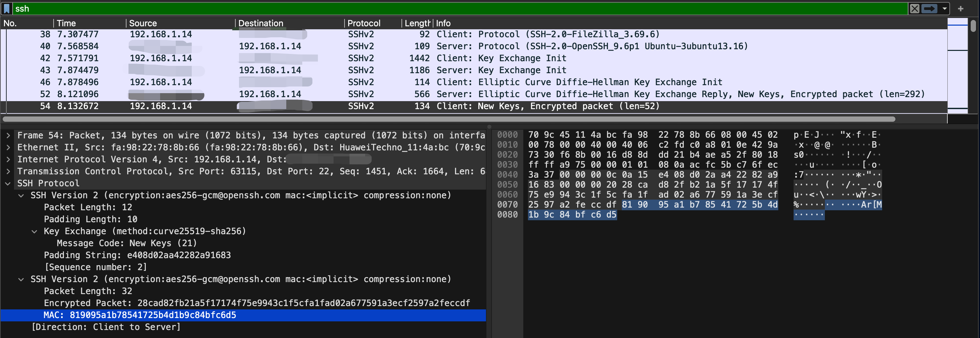Click the display filter bookmark icon
This screenshot has width=980, height=338.
pyautogui.click(x=6, y=8)
